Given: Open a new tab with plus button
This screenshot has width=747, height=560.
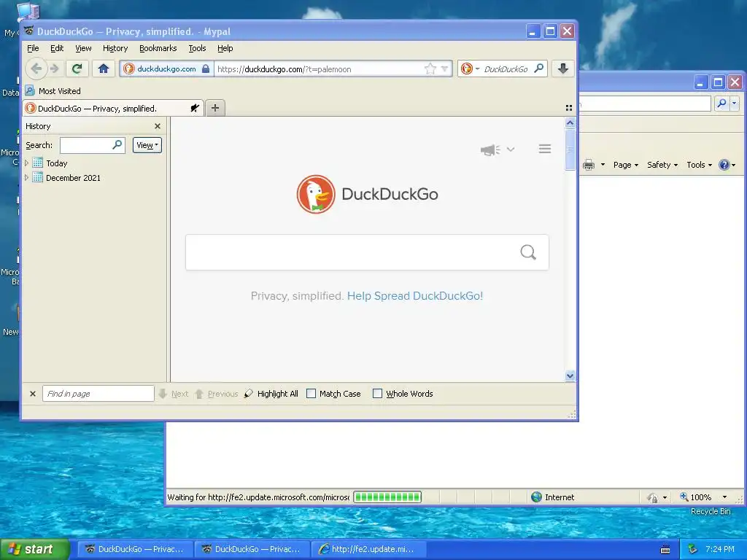Looking at the screenshot, I should pyautogui.click(x=215, y=108).
